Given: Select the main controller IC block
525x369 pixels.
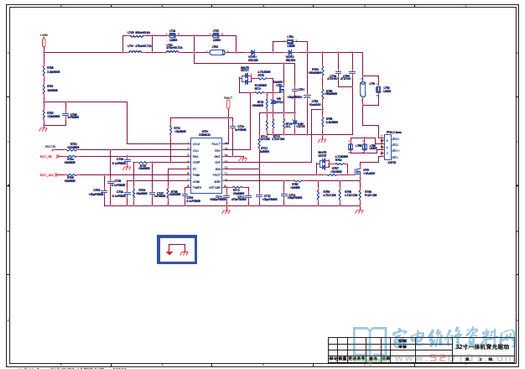Looking at the screenshot, I should tap(206, 165).
